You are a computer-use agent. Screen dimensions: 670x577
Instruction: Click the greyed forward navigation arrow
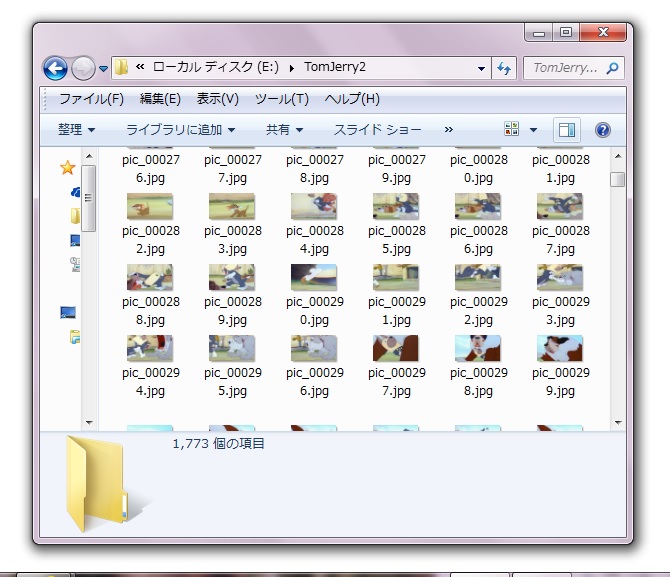83,68
